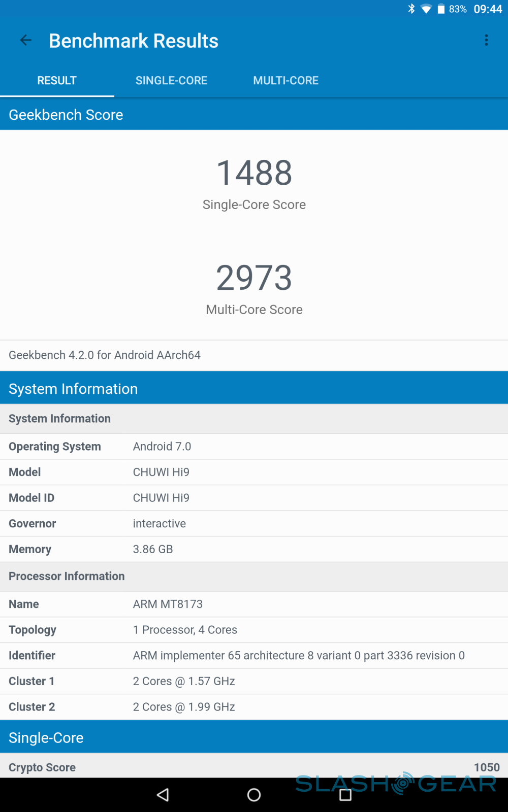This screenshot has width=508, height=812.
Task: Tap the 1488 Single-Core Score value
Action: point(254,173)
